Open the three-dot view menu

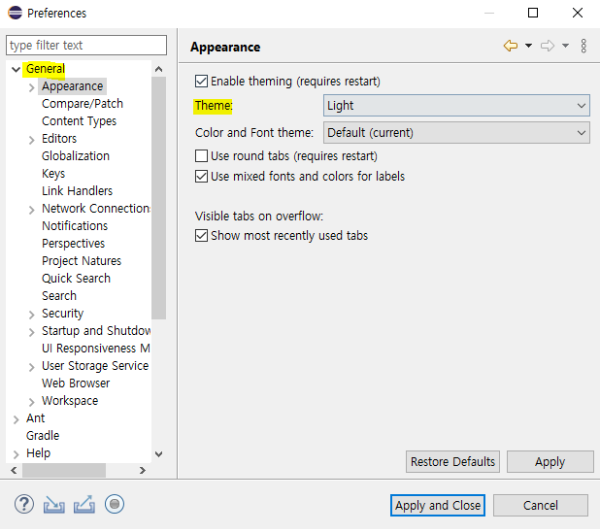point(583,46)
